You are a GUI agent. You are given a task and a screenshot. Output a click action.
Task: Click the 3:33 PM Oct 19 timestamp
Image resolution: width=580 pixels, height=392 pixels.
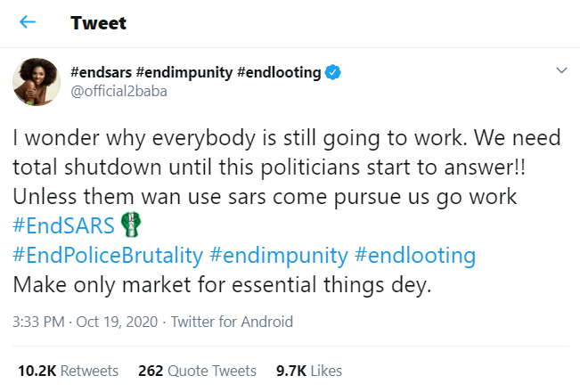click(83, 322)
